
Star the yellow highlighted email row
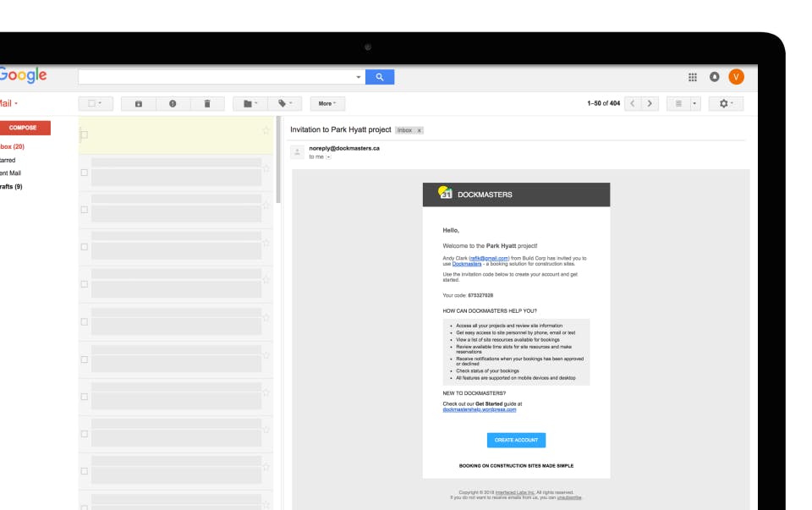click(266, 131)
